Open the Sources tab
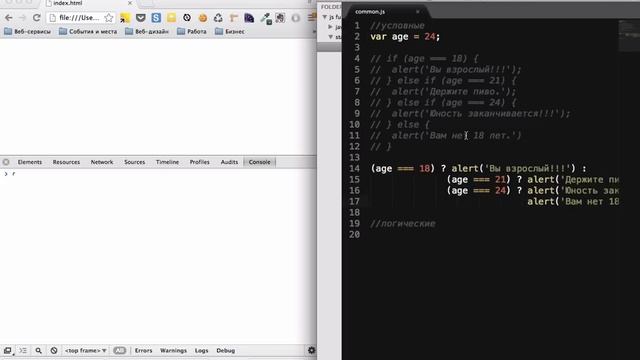640x360 pixels. point(135,162)
